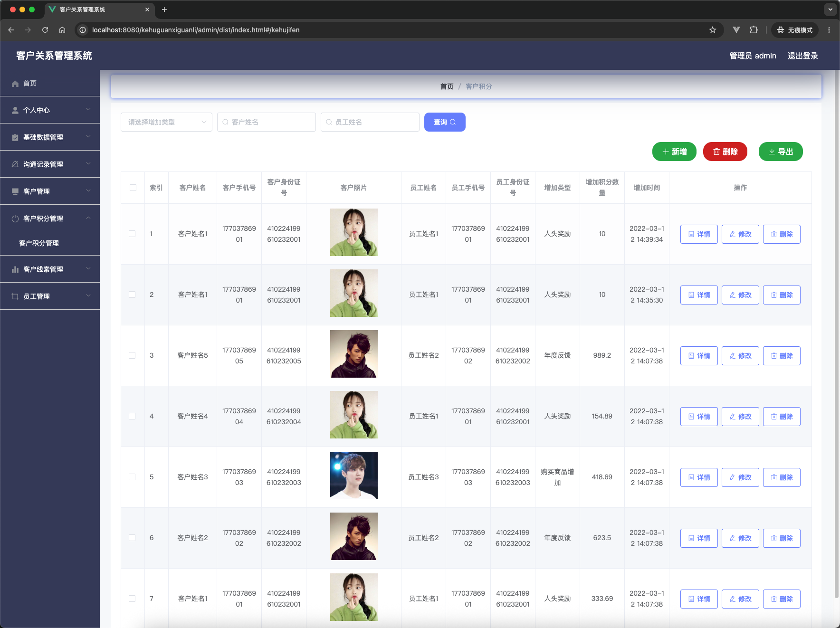Image resolution: width=840 pixels, height=628 pixels.
Task: Click the red 删除 batch delete button
Action: pos(725,152)
